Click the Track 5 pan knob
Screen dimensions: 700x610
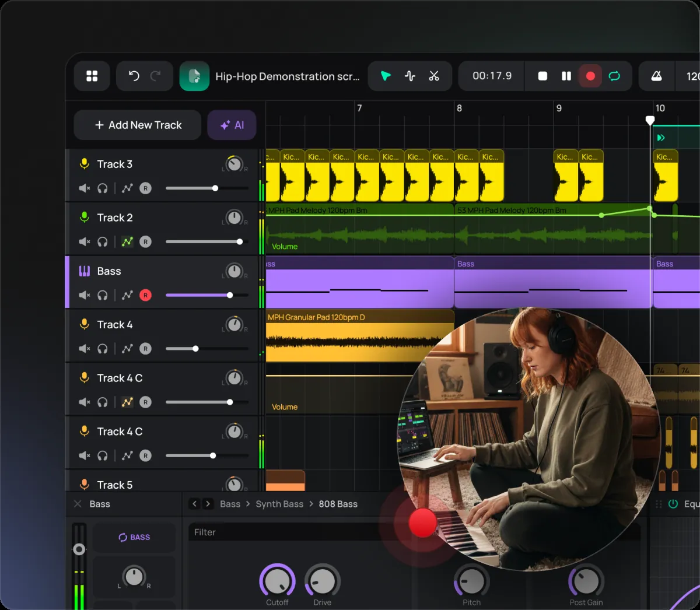234,484
